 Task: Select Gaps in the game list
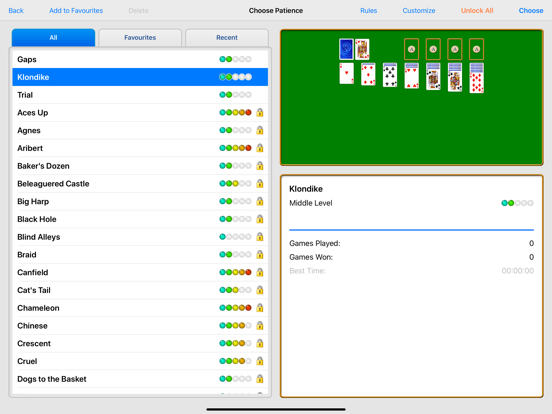(140, 59)
